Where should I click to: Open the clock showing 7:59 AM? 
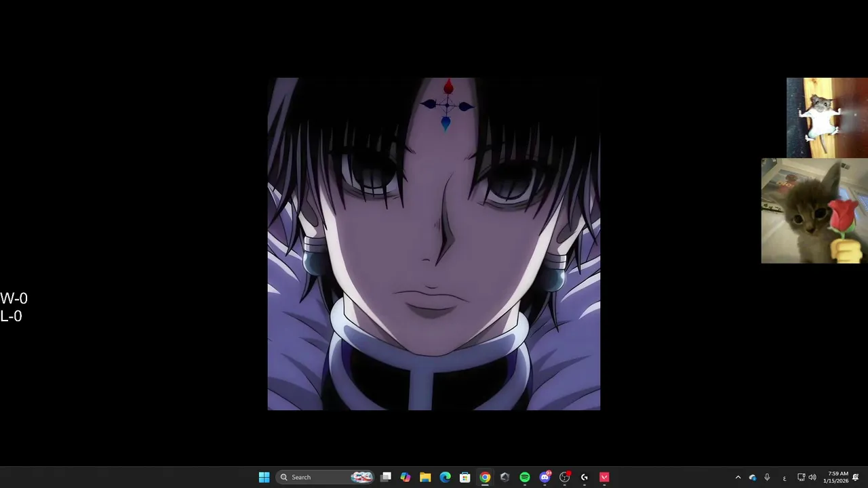pos(836,477)
